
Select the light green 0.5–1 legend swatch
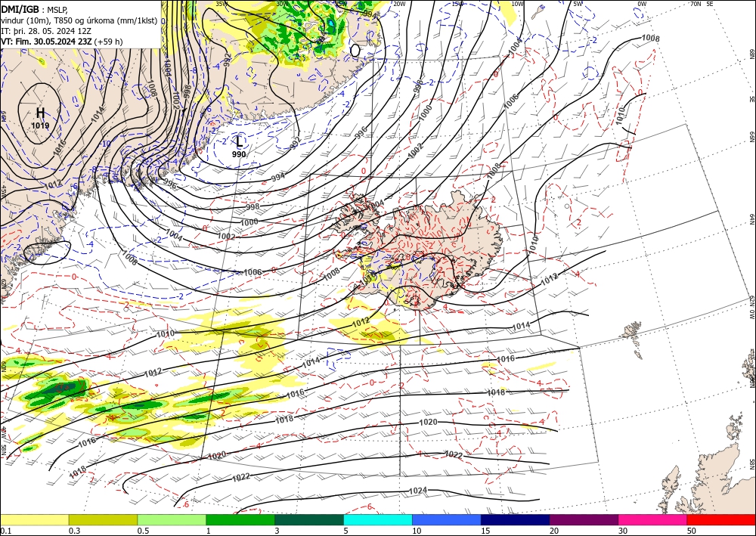(x=172, y=519)
